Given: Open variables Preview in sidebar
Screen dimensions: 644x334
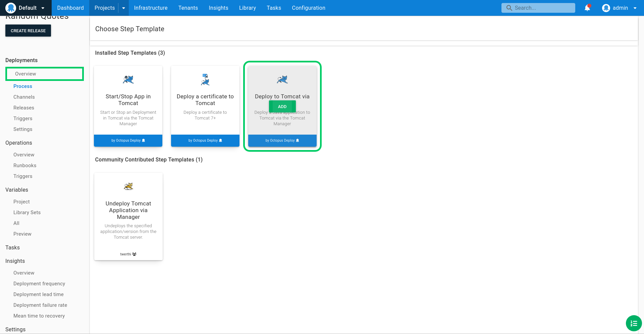Looking at the screenshot, I should point(22,234).
